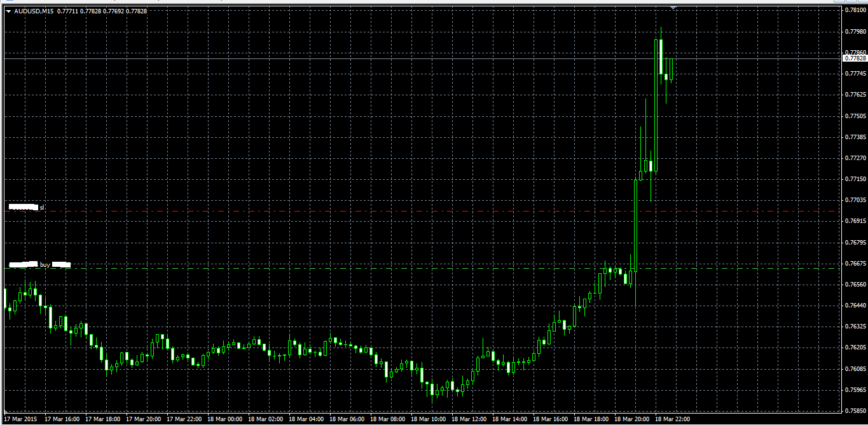The image size is (868, 425).
Task: Click the 0.75850 price scale value
Action: [856, 410]
